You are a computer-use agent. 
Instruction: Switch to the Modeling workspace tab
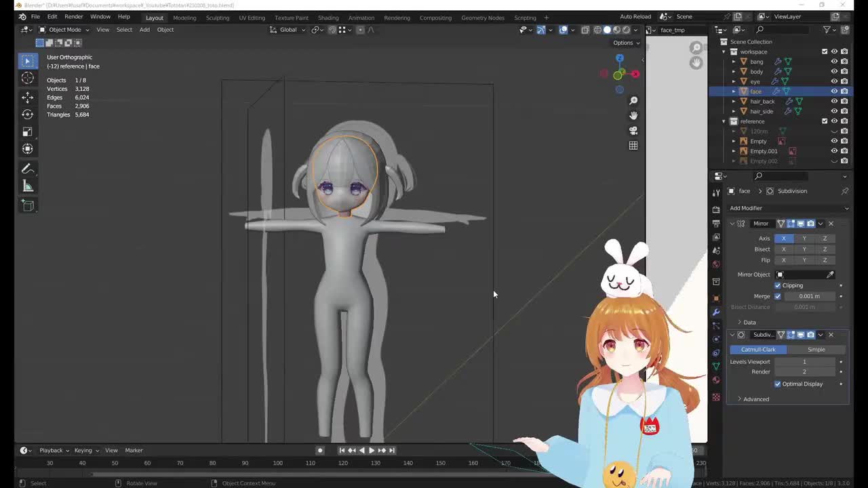pos(184,18)
